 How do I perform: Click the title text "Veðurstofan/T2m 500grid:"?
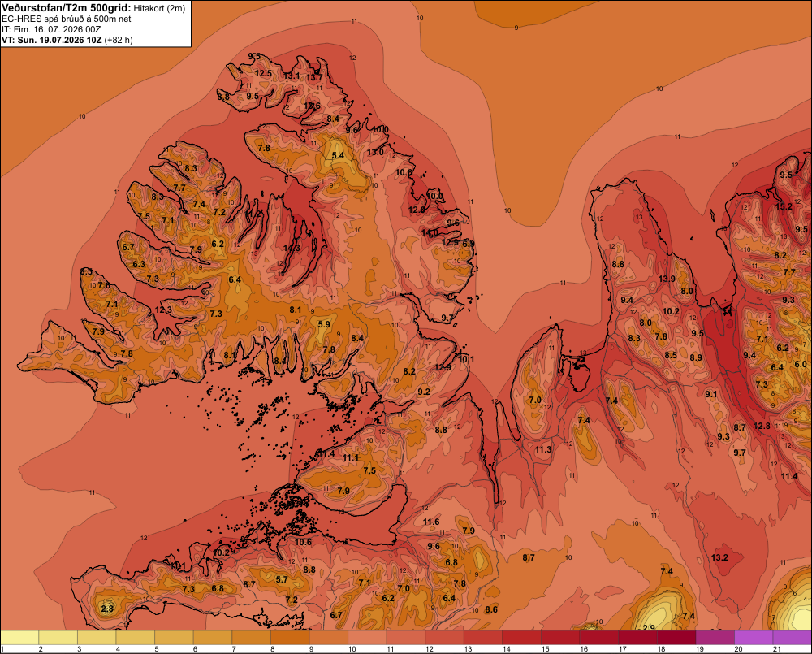coord(67,8)
